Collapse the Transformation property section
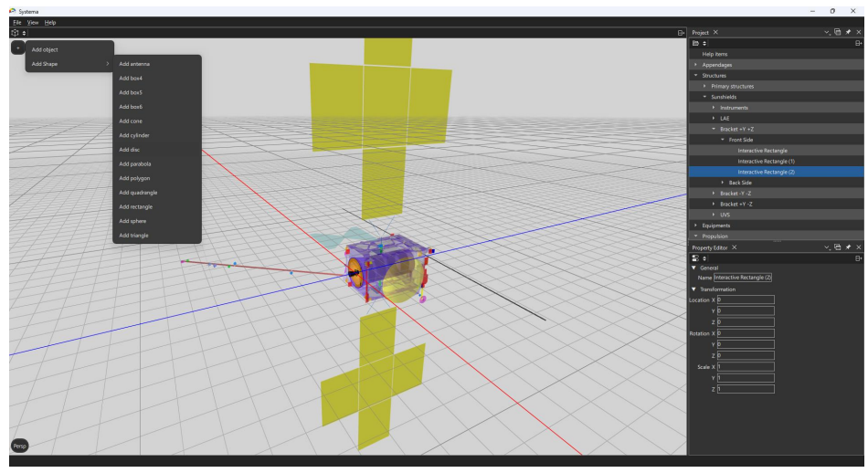This screenshot has height=473, width=868. click(x=693, y=289)
